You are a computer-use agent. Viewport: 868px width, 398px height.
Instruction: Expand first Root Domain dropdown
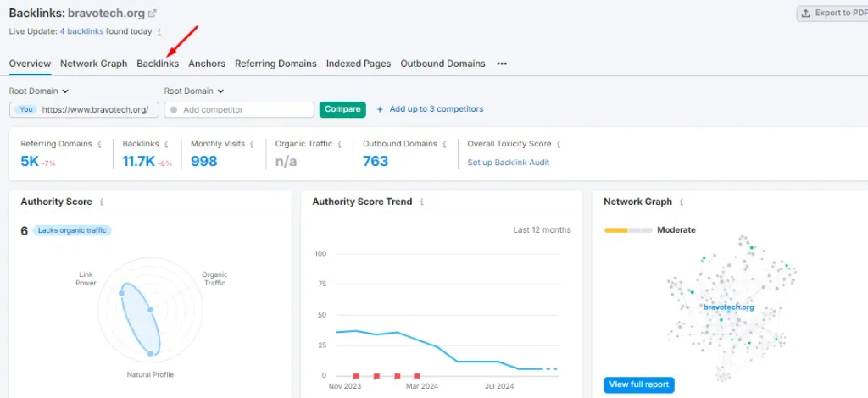point(39,91)
